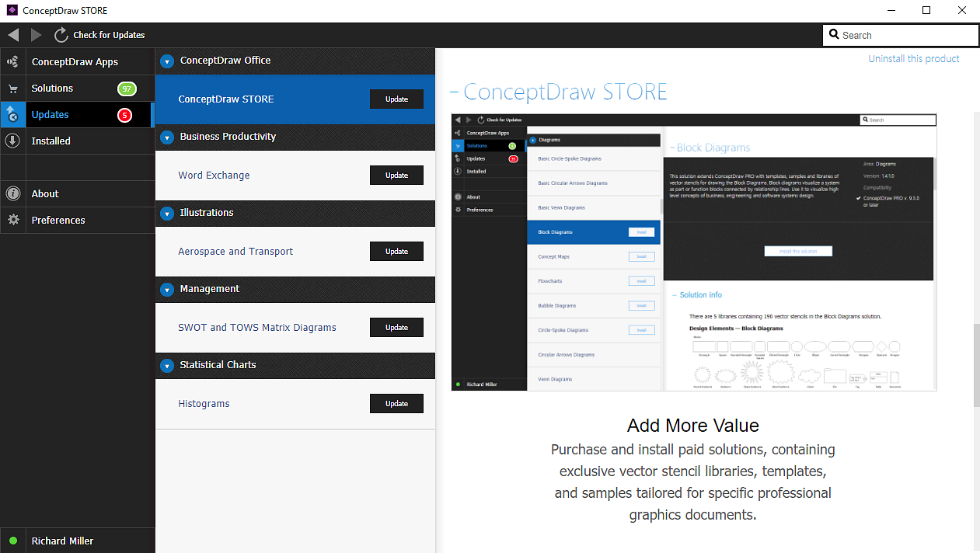Image resolution: width=980 pixels, height=553 pixels.
Task: Update ConceptDraw STORE
Action: [x=396, y=99]
